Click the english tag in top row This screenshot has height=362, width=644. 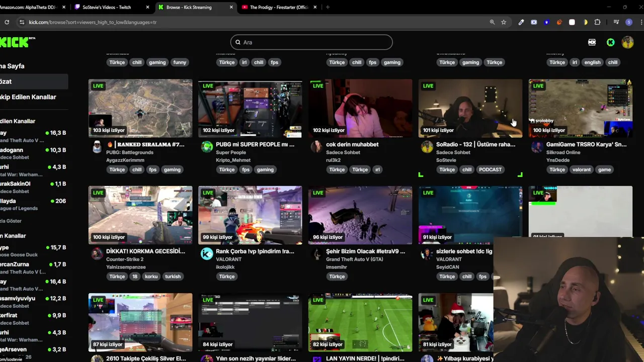point(592,62)
